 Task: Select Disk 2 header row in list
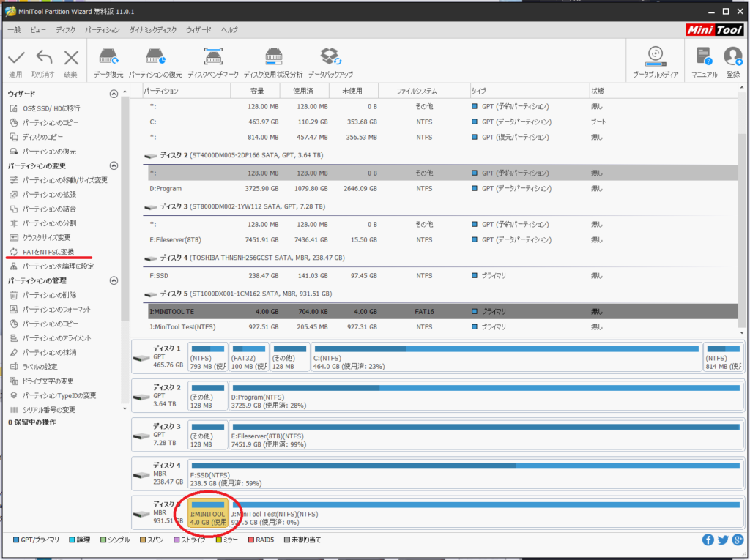click(440, 155)
